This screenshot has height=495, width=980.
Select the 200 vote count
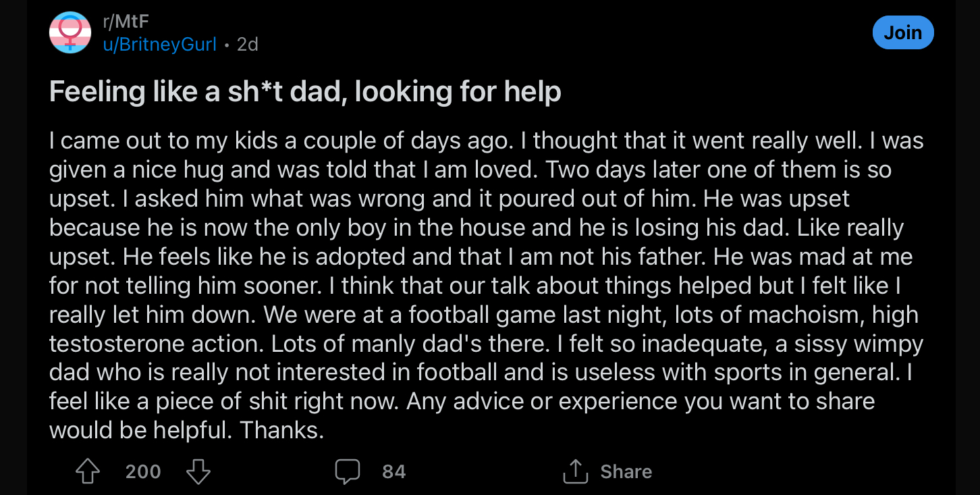pyautogui.click(x=143, y=471)
